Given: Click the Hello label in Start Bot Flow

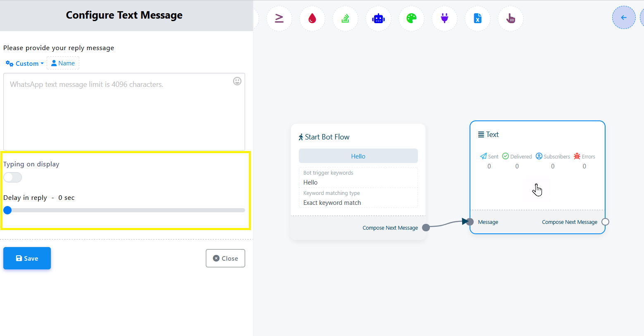Looking at the screenshot, I should [x=358, y=156].
